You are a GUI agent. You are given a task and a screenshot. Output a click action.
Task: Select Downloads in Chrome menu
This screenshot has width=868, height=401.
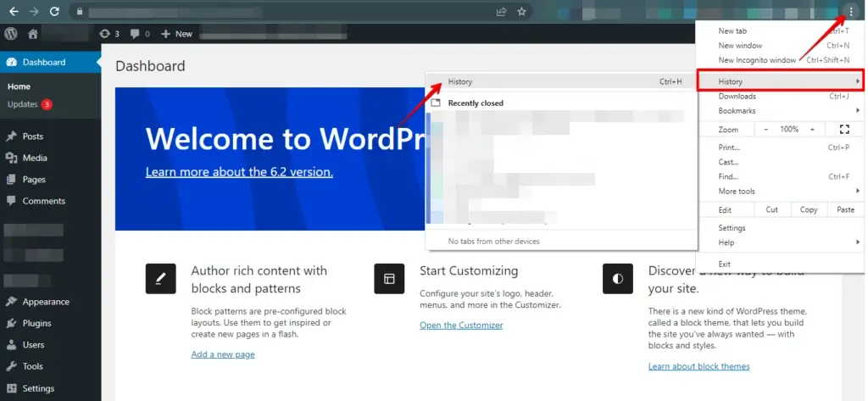(780, 97)
